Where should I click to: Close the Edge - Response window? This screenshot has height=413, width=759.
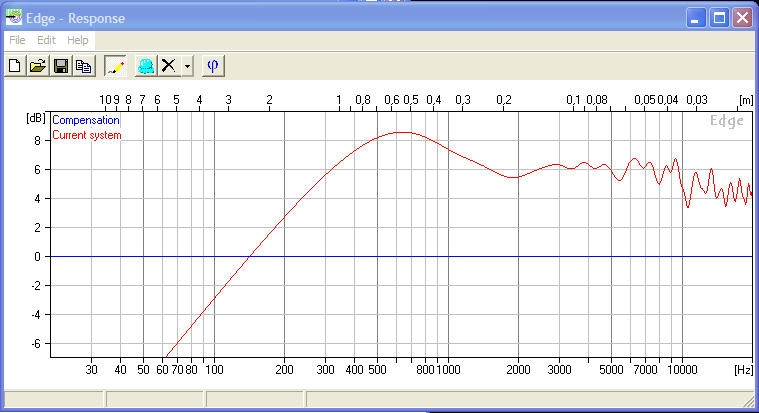pos(742,17)
